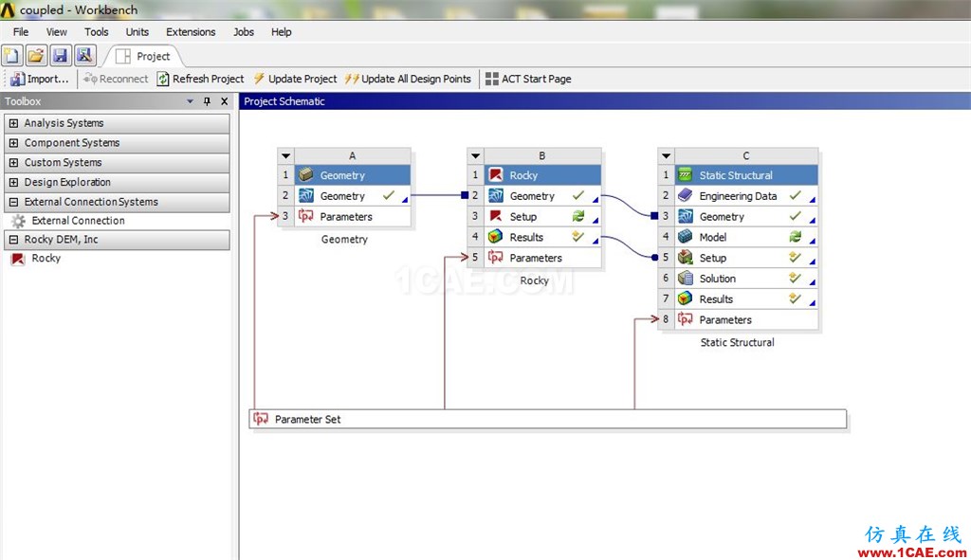Collapse Rocky DEM, Inc group
Viewport: 971px width, 560px height.
(13, 240)
